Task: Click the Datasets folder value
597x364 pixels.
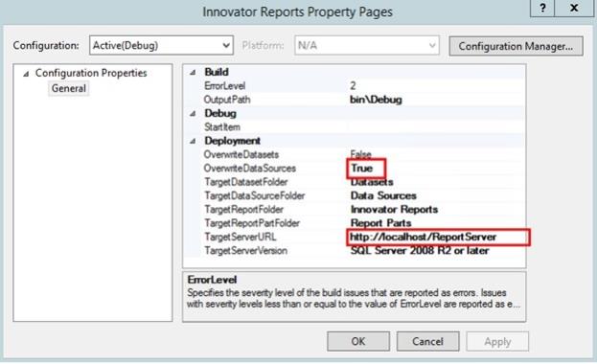Action: (372, 183)
